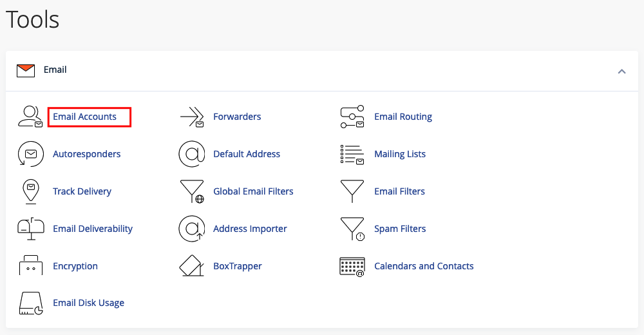Click the Forwarders arrow icon
Image resolution: width=644 pixels, height=335 pixels.
191,117
